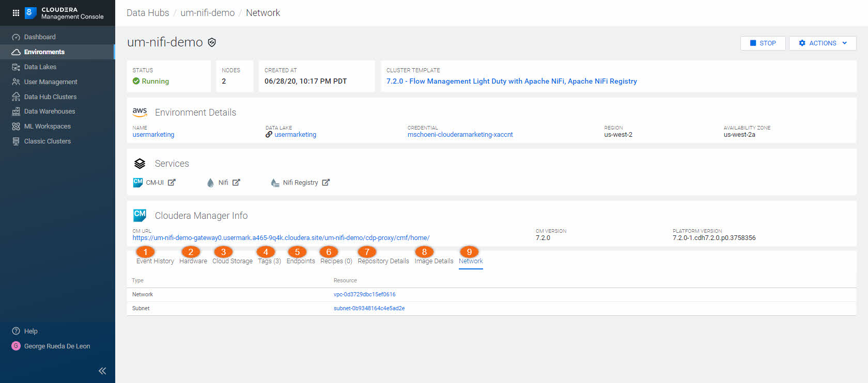Go to Data Hubs breadcrumb
The width and height of the screenshot is (868, 383).
[x=148, y=13]
